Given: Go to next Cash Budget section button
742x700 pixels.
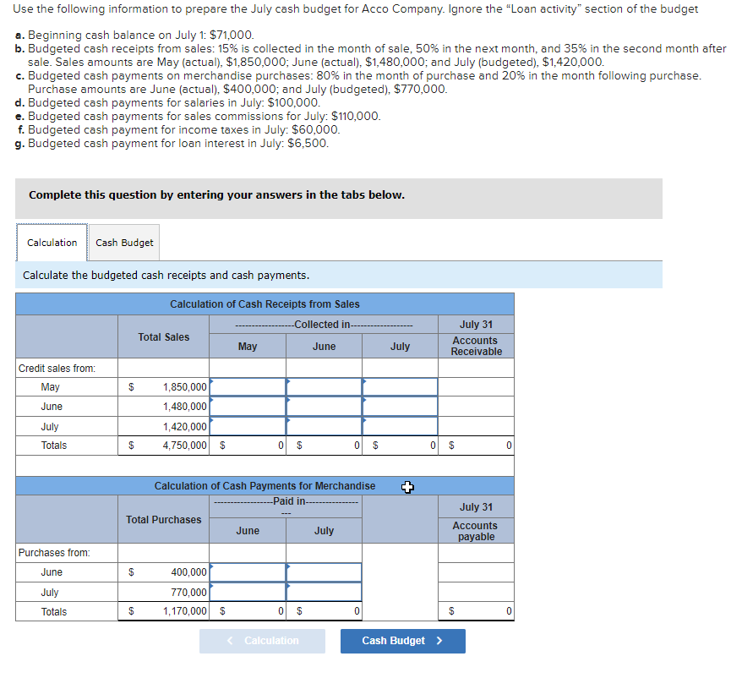Looking at the screenshot, I should [x=403, y=641].
